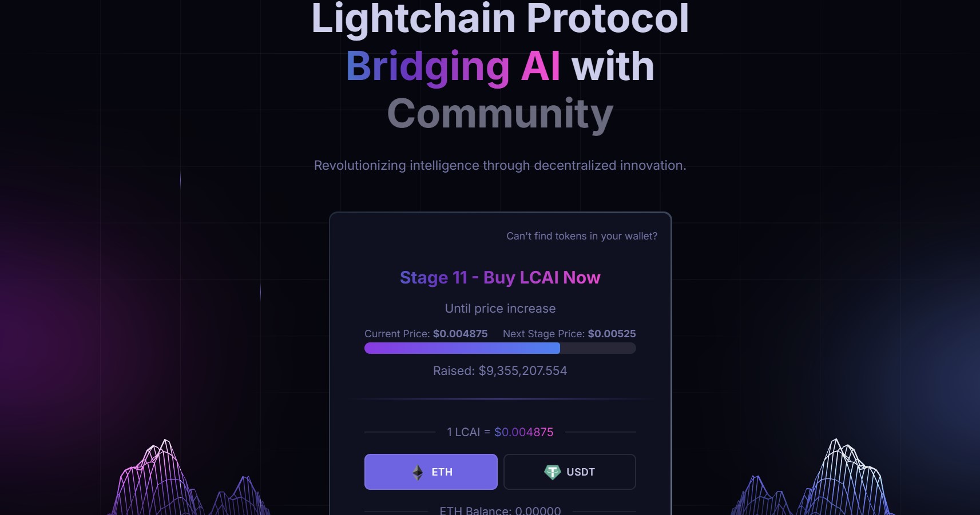The height and width of the screenshot is (515, 980).
Task: Select USDT as payment currency
Action: 569,472
